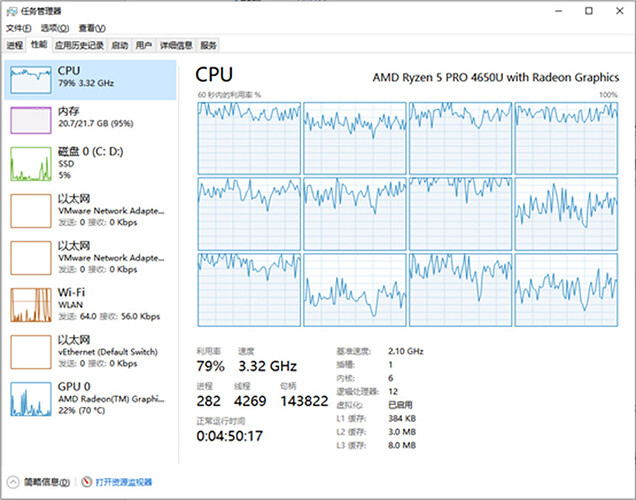Screen dimensions: 636x500
Task: Switch to the 进程 tab
Action: 15,45
